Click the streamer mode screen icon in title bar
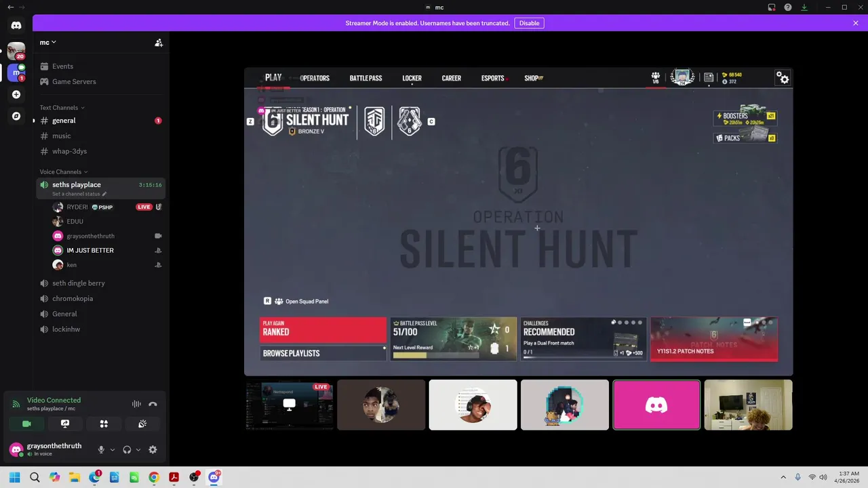The width and height of the screenshot is (868, 488). pyautogui.click(x=772, y=7)
